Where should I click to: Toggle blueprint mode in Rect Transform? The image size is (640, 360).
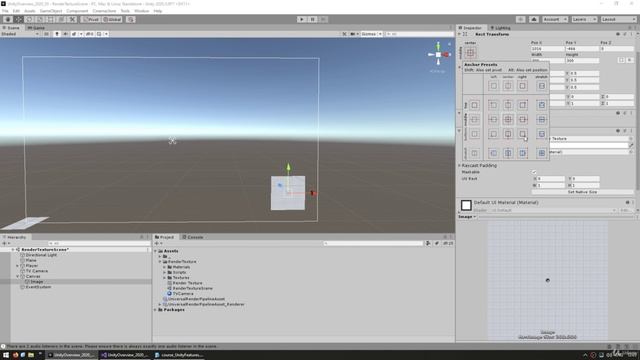(622, 60)
